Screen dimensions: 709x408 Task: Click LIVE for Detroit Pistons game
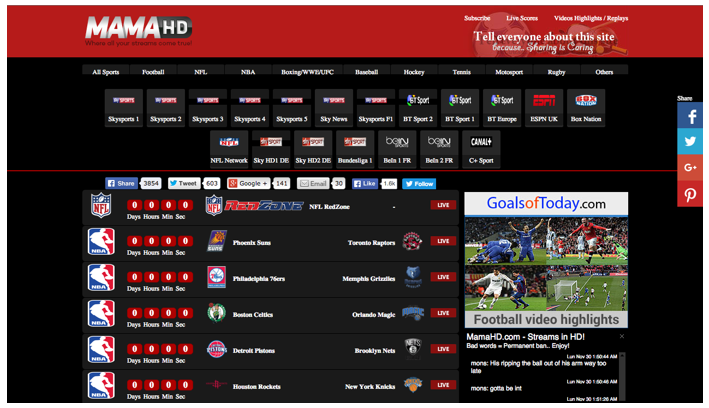443,349
